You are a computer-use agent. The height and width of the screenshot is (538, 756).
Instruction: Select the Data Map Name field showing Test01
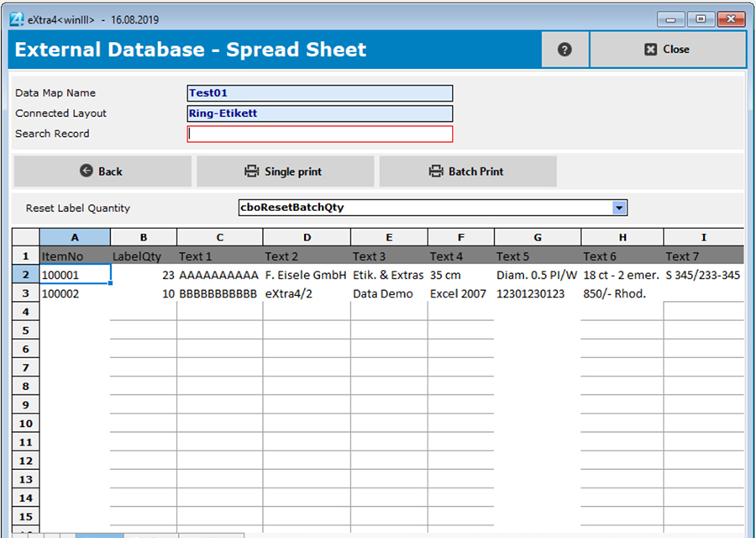319,93
